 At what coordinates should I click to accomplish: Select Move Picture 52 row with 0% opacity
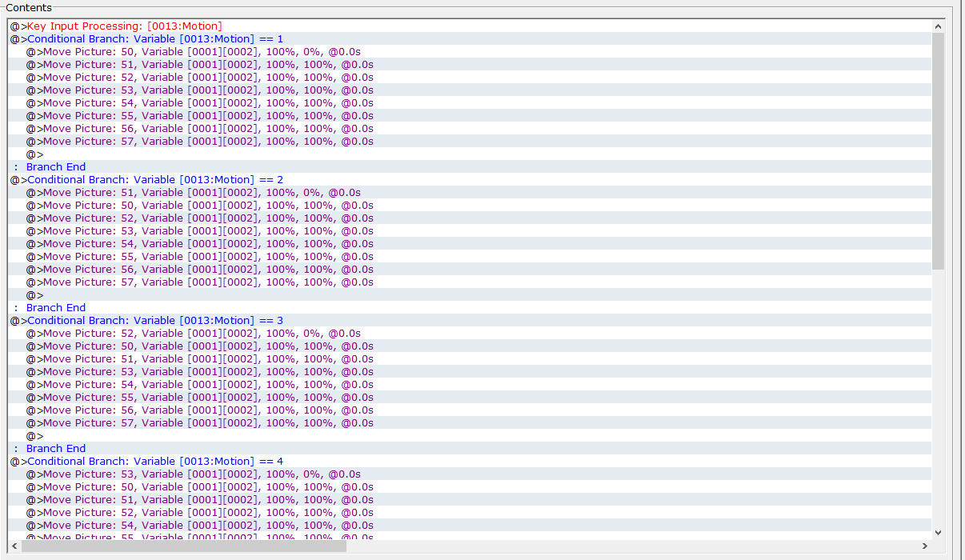pyautogui.click(x=470, y=334)
